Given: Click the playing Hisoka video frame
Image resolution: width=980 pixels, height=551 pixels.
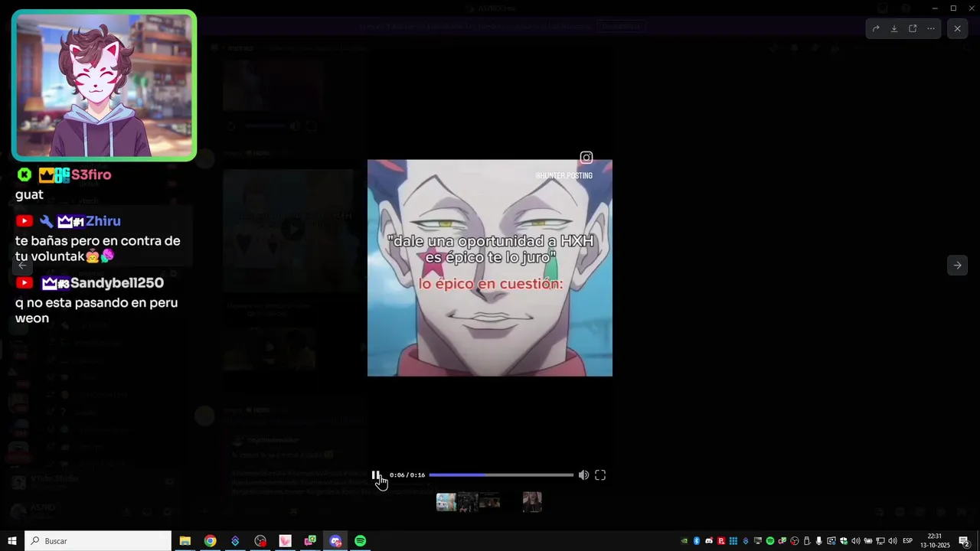Looking at the screenshot, I should tap(490, 268).
